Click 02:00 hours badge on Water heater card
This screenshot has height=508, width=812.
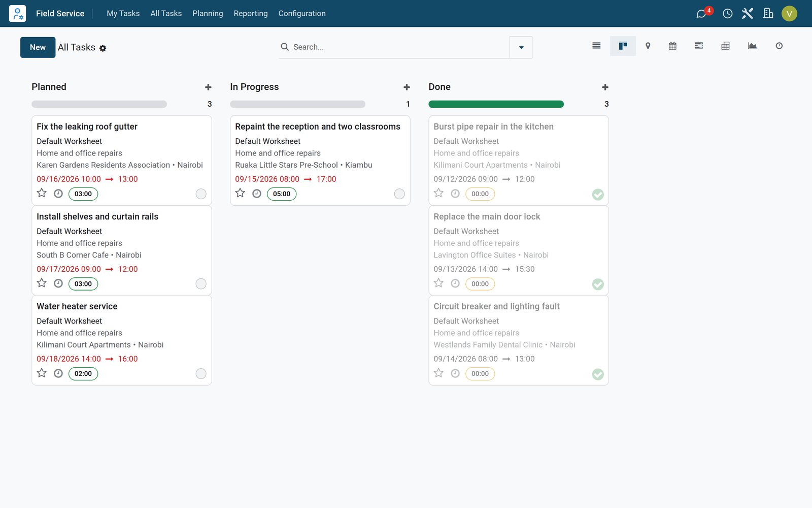[83, 374]
